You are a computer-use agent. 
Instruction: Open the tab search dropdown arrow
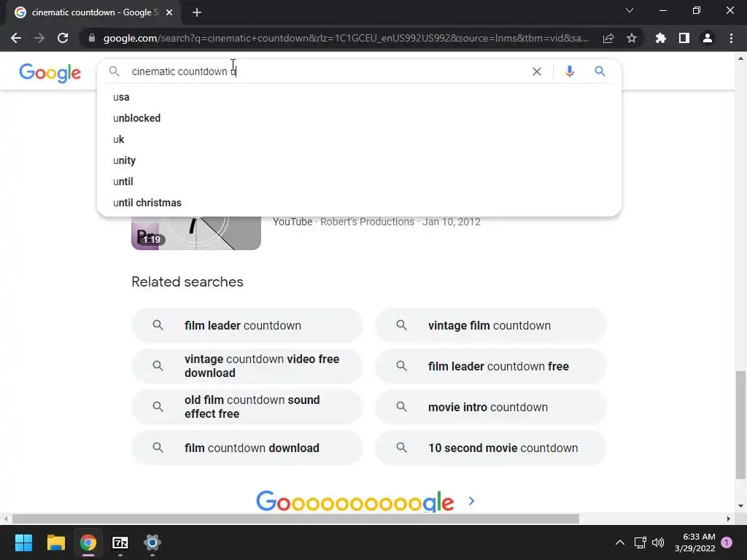tap(630, 10)
